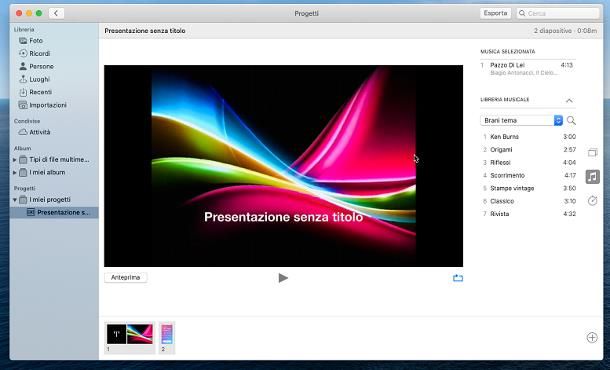Click the music library search icon
This screenshot has width=610, height=370.
571,121
